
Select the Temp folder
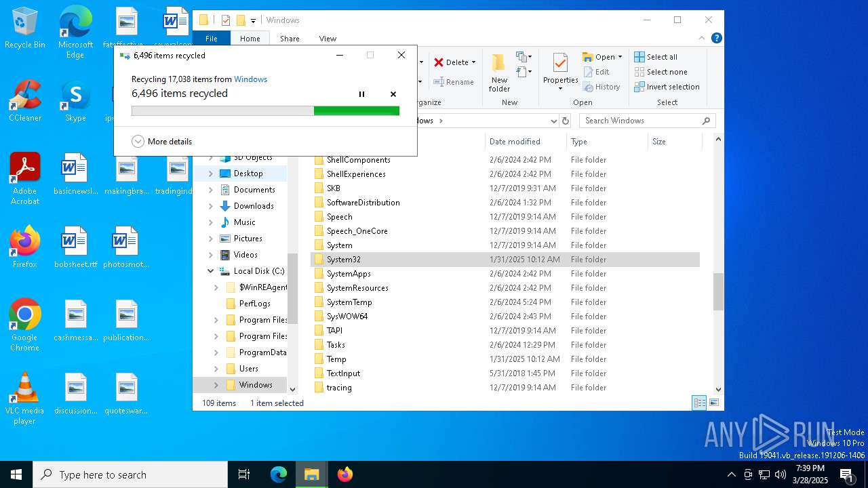336,359
